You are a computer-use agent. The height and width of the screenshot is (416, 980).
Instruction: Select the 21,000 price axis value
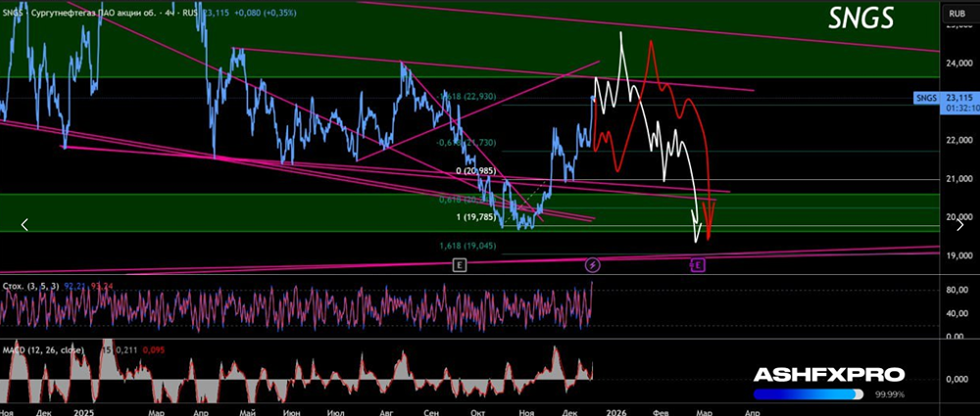click(959, 179)
